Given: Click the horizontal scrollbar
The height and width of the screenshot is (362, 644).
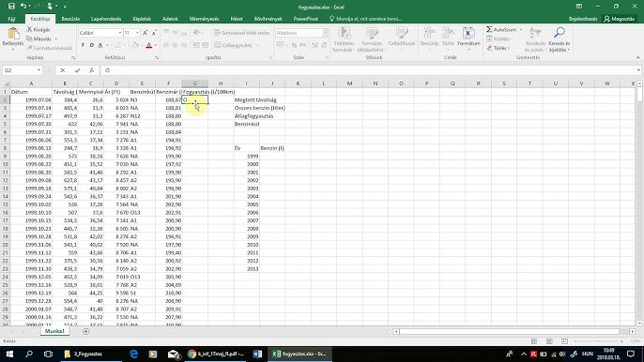Looking at the screenshot, I should 514,331.
